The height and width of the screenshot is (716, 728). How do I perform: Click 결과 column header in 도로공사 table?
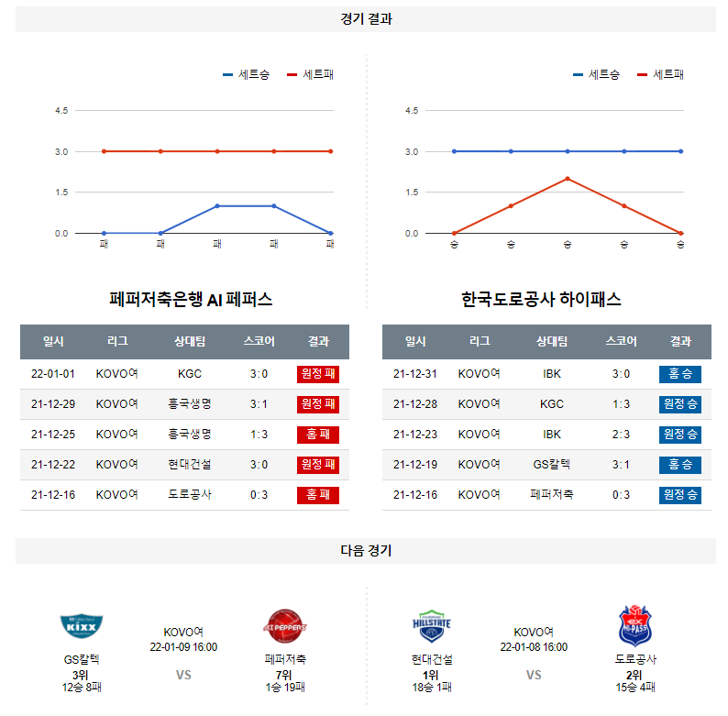tap(680, 341)
